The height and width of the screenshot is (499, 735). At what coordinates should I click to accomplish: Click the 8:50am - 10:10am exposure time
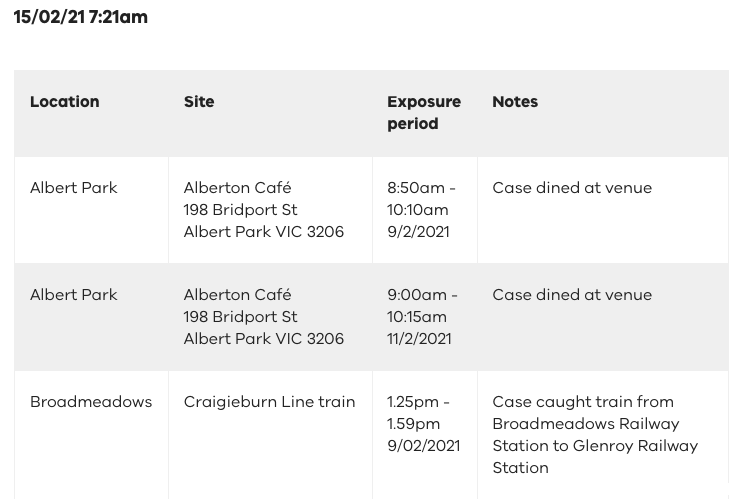[x=421, y=199]
